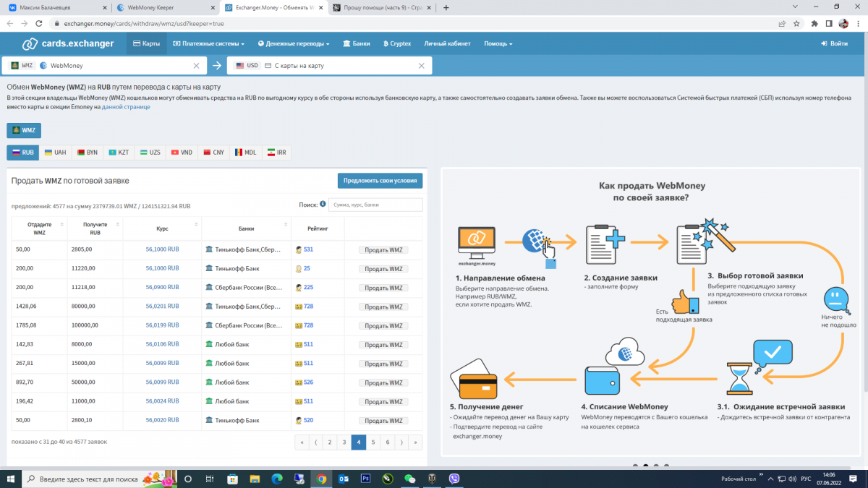This screenshot has height=488, width=868.
Task: Click Продать WMZ for the 11220,00 RUB offer
Action: (x=383, y=268)
